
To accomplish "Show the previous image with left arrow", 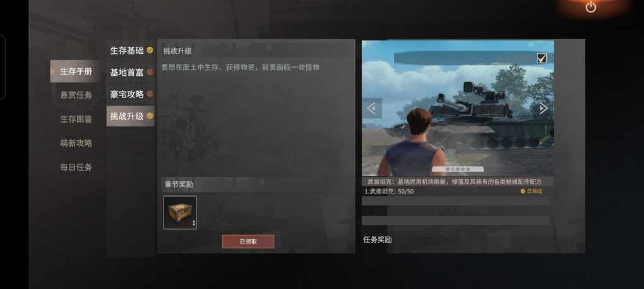I will tap(372, 108).
